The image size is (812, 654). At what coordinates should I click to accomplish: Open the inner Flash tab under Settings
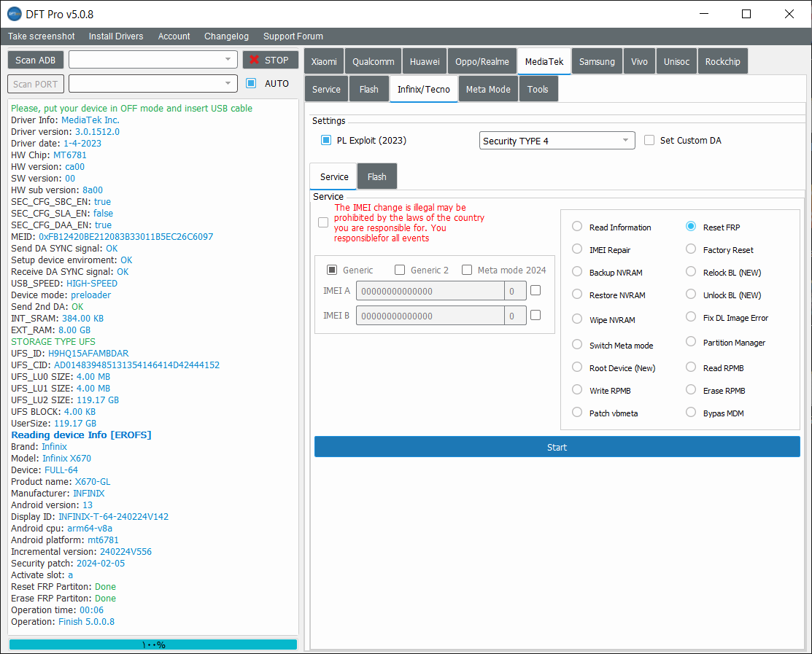[x=377, y=177]
